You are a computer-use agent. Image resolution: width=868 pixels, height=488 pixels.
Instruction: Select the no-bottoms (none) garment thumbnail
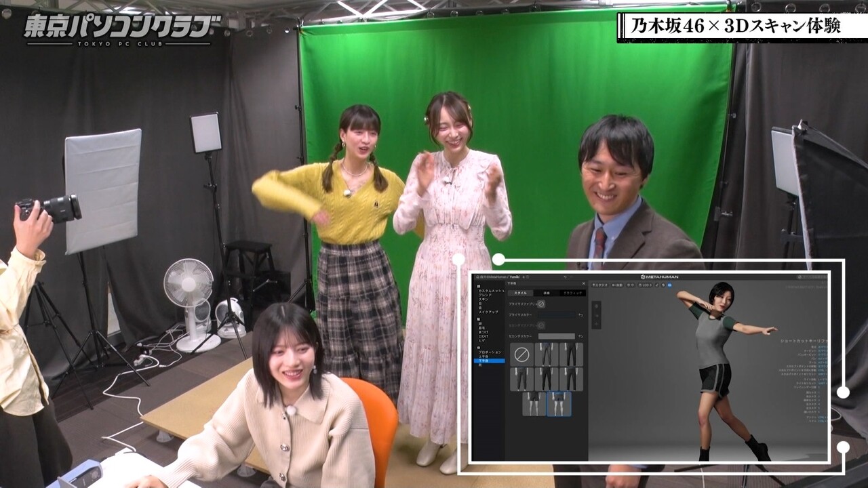click(x=522, y=354)
